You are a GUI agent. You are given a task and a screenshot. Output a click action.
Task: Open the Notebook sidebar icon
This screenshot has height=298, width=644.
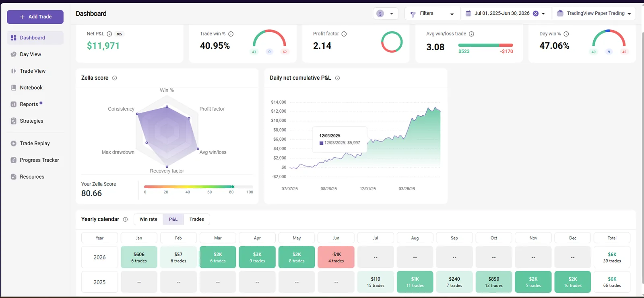(x=13, y=88)
